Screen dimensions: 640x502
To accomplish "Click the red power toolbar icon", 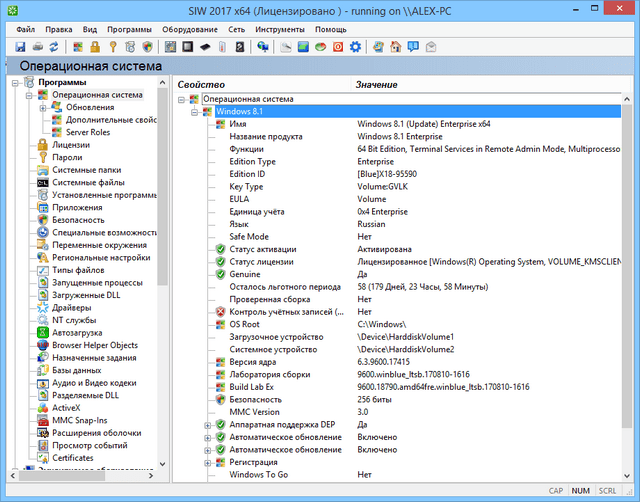I will [338, 46].
